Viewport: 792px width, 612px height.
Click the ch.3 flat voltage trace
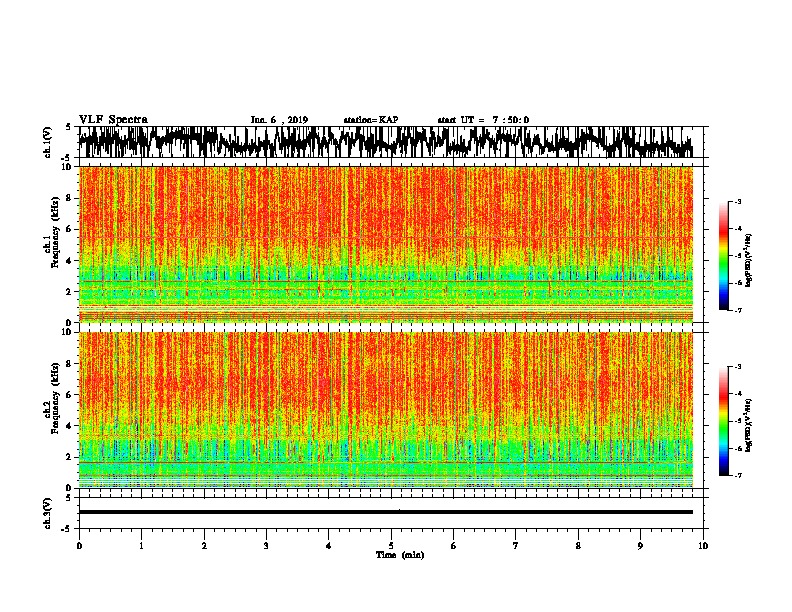[x=385, y=512]
